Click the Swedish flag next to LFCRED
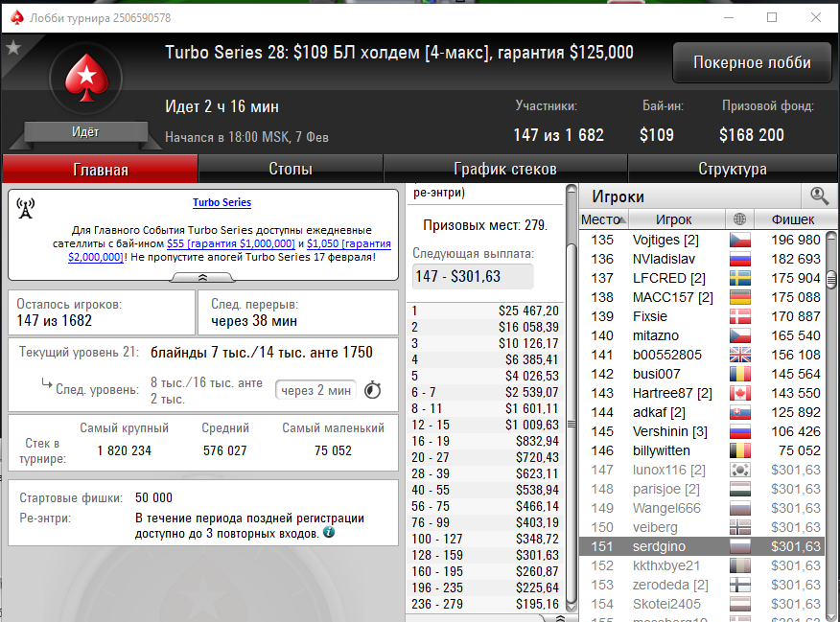This screenshot has width=840, height=622. pyautogui.click(x=740, y=278)
